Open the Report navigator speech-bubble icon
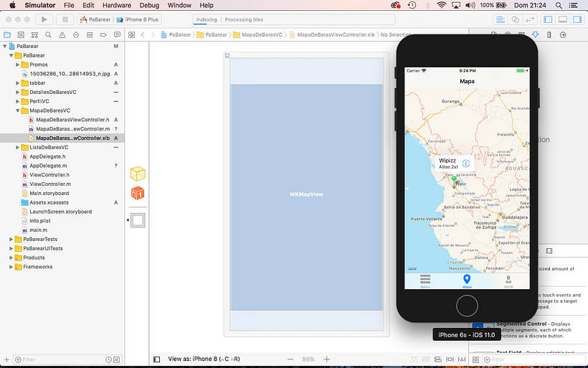588x368 pixels. (117, 35)
